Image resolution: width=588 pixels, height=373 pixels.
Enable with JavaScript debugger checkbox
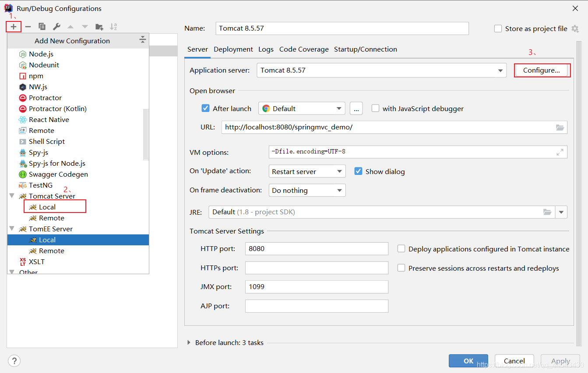[x=375, y=108]
